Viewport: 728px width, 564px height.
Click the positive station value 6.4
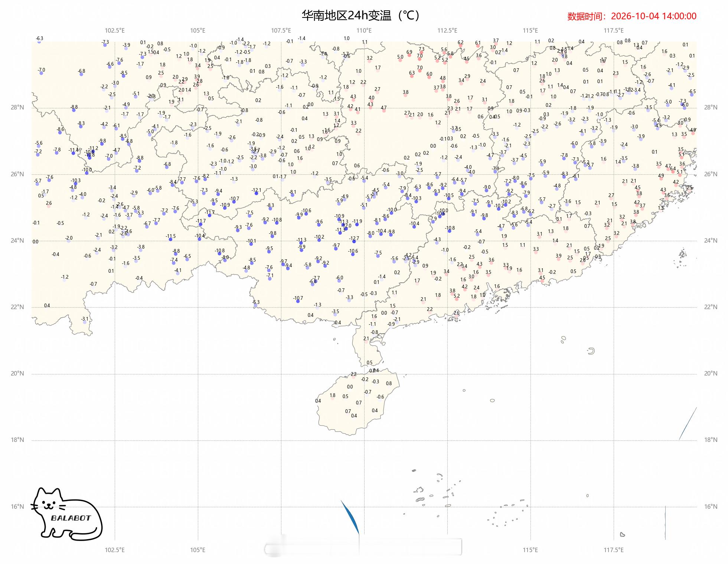[673, 169]
